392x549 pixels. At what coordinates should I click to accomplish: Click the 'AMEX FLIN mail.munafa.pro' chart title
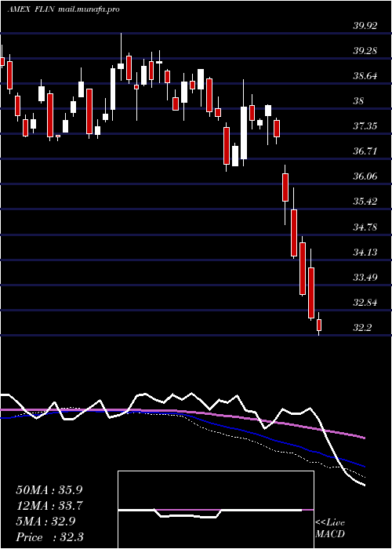click(64, 9)
